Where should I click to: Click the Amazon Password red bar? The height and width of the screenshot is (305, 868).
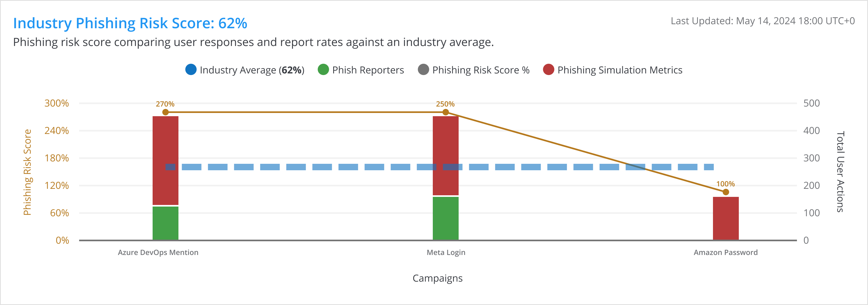click(x=725, y=218)
